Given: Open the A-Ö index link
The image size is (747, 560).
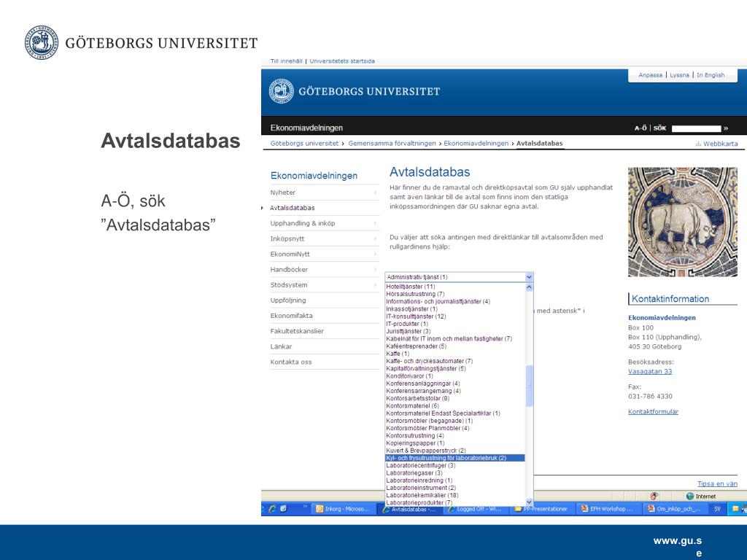Looking at the screenshot, I should [x=640, y=128].
